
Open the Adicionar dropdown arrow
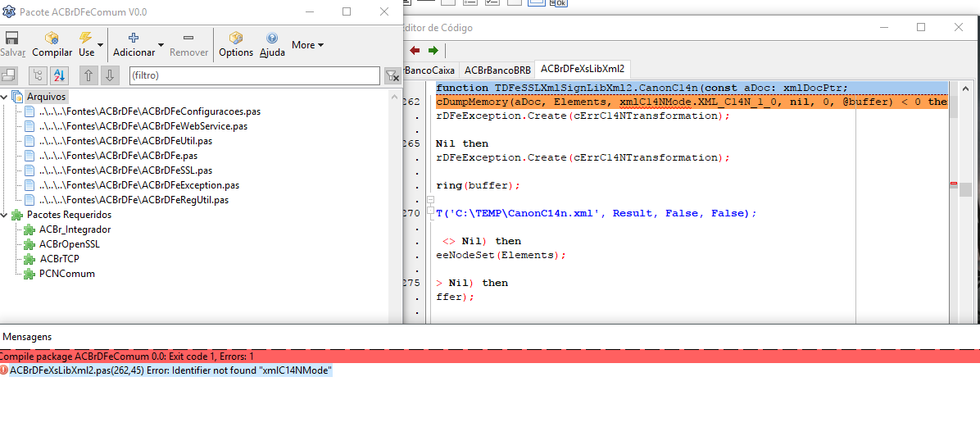point(161,45)
